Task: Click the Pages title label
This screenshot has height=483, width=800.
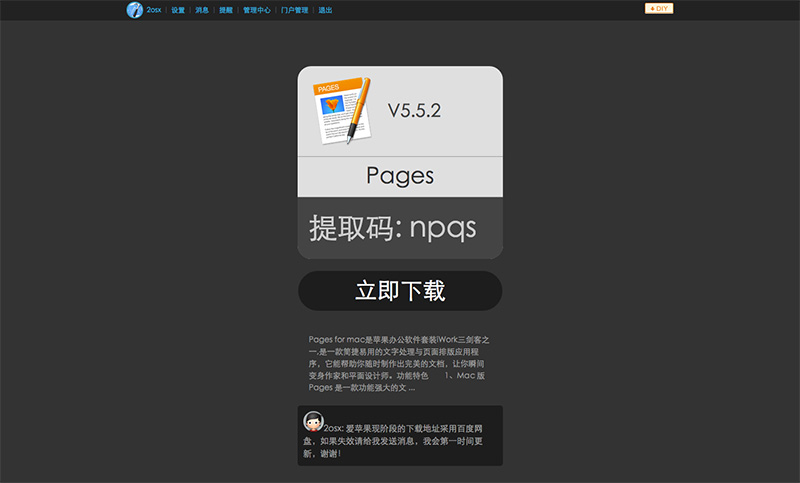Action: (x=400, y=176)
